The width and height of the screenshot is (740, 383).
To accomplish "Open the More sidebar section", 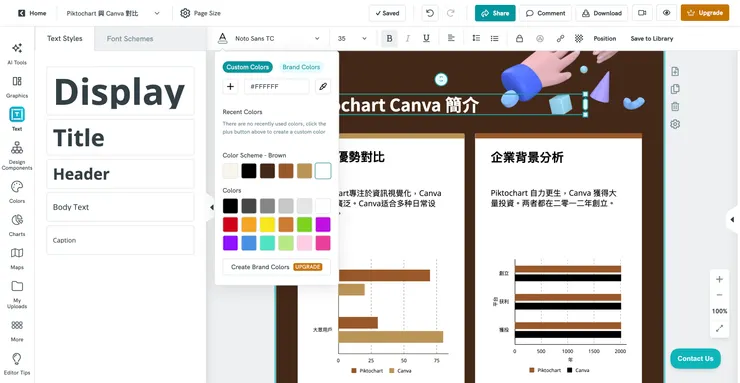I will coord(17,330).
